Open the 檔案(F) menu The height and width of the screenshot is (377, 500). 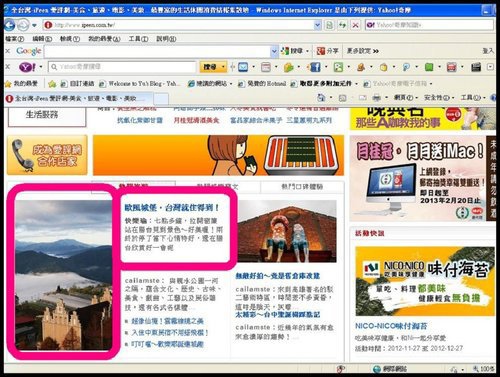click(x=15, y=39)
